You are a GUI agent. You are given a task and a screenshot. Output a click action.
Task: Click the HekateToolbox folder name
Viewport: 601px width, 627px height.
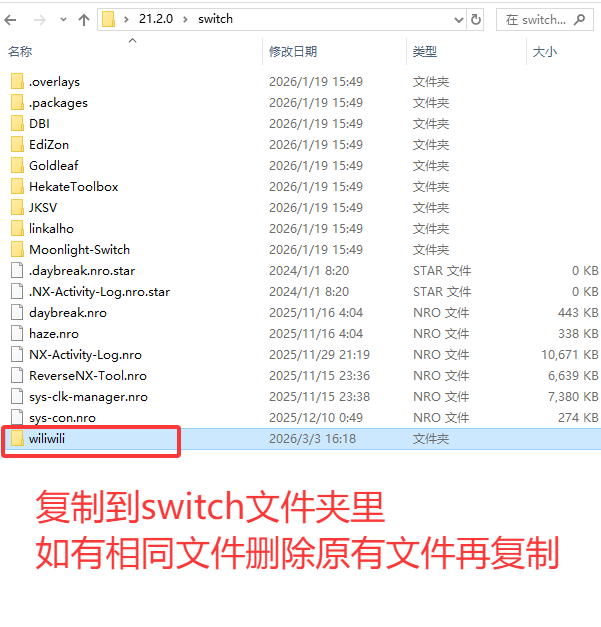tap(74, 187)
